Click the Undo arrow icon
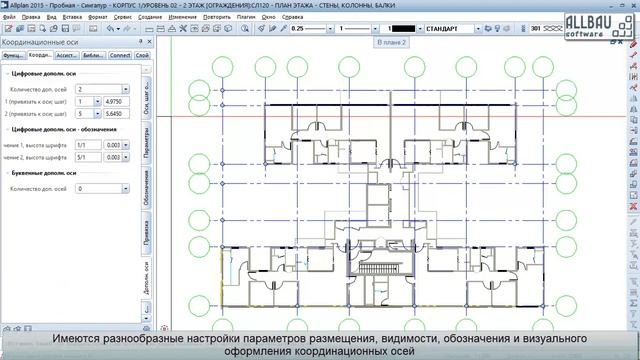The height and width of the screenshot is (360, 640). click(110, 29)
